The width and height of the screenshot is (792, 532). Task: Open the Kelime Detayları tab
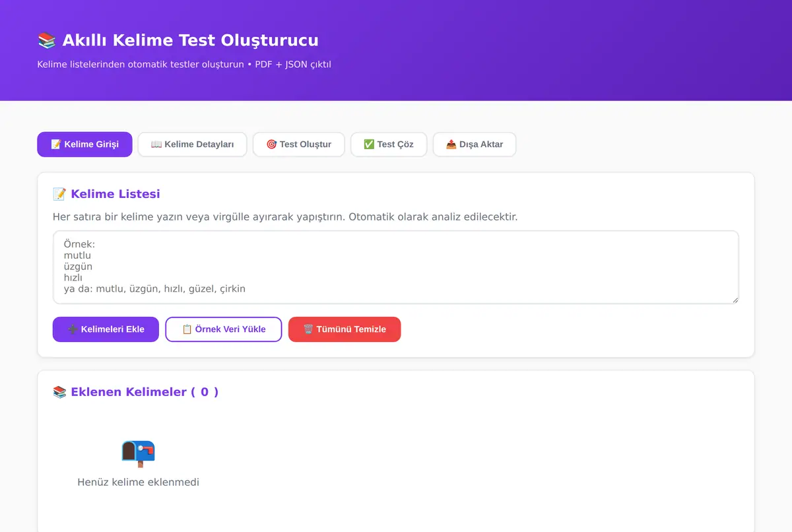192,145
